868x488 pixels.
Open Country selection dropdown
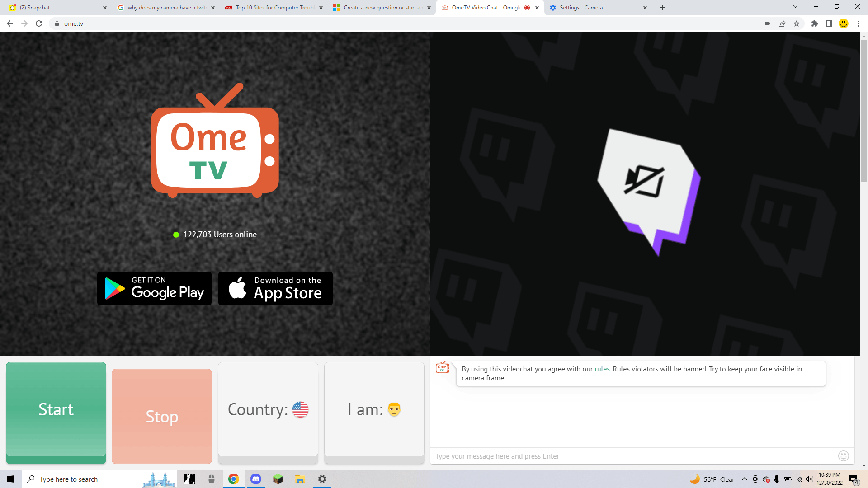[x=268, y=409]
